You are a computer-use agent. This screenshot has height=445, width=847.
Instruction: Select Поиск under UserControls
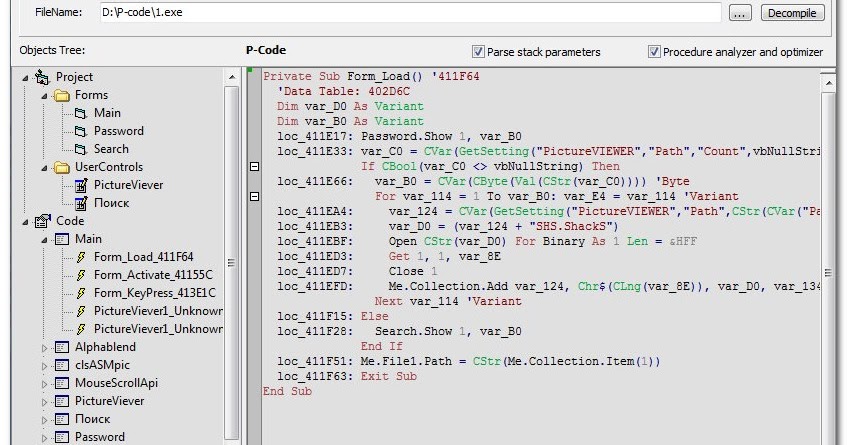[x=111, y=203]
